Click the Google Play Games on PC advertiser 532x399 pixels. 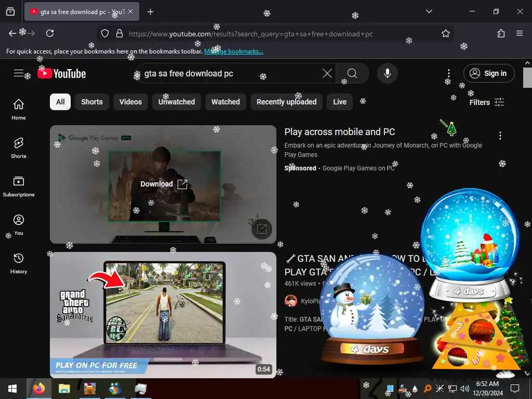pyautogui.click(x=358, y=168)
